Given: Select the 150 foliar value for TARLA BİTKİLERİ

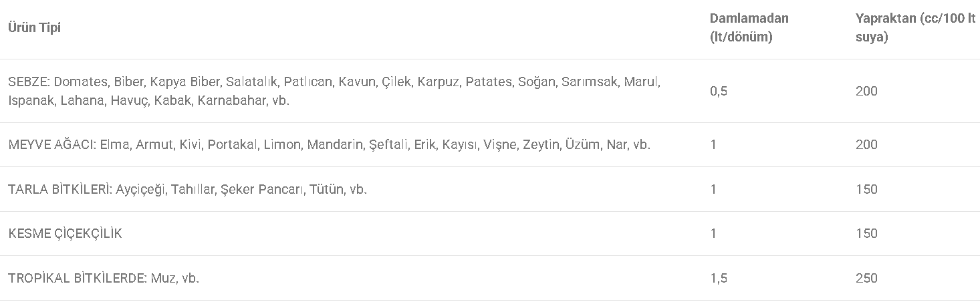Looking at the screenshot, I should pyautogui.click(x=866, y=189).
